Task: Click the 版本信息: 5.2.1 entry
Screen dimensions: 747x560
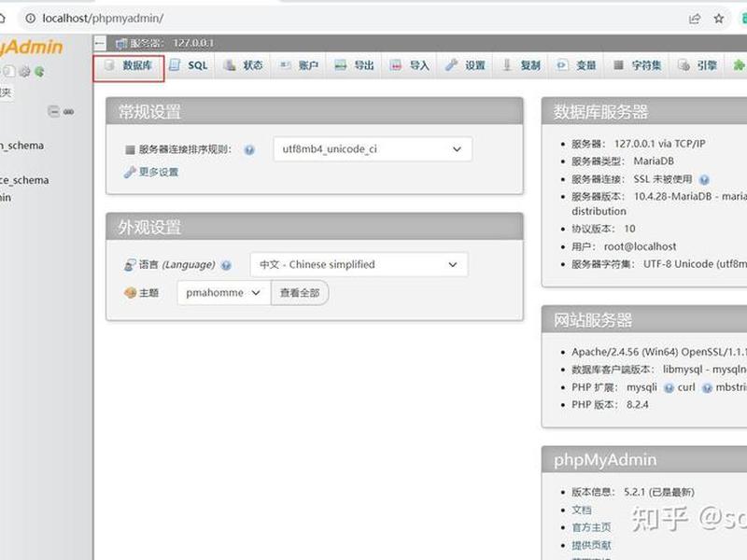Action: click(633, 493)
